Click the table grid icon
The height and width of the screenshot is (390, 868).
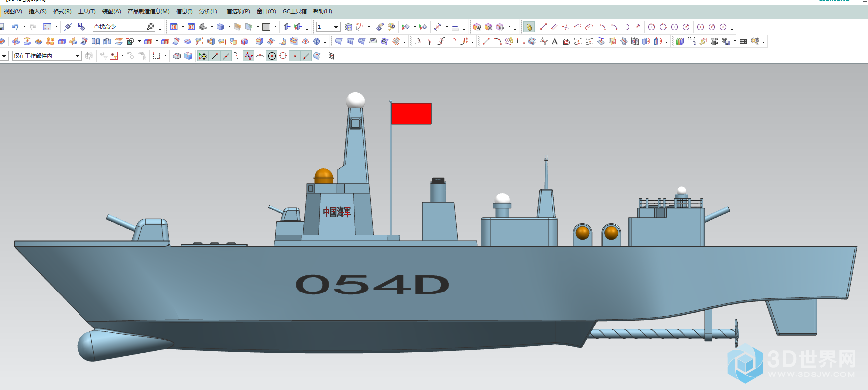click(743, 41)
